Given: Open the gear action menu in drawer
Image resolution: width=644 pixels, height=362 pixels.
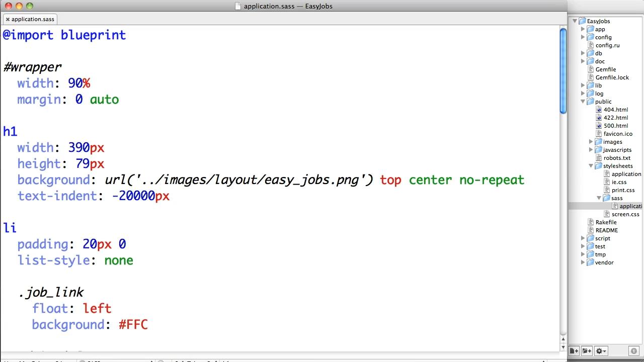Looking at the screenshot, I should 601,351.
